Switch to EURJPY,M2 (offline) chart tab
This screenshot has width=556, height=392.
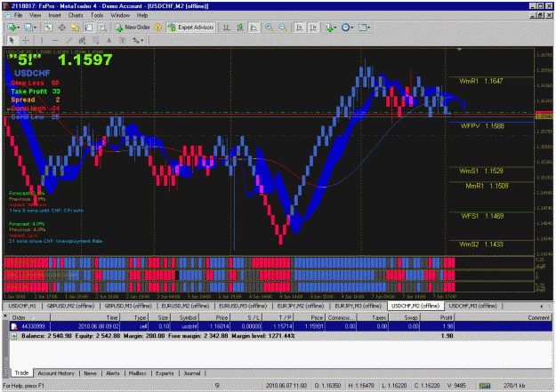pos(301,306)
